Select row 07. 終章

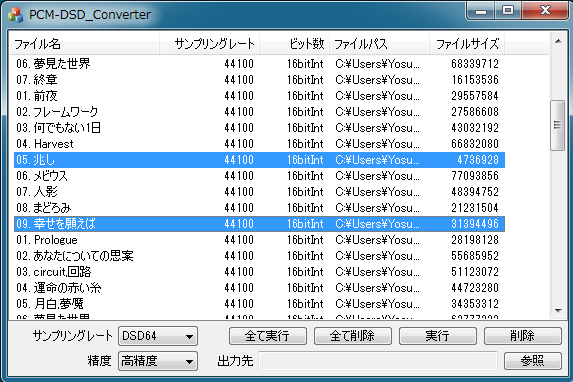259,80
